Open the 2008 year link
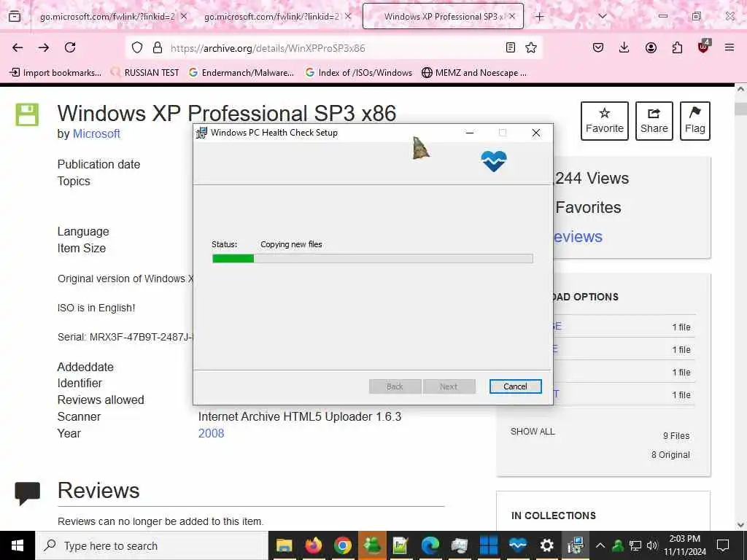The height and width of the screenshot is (560, 747). [x=211, y=433]
